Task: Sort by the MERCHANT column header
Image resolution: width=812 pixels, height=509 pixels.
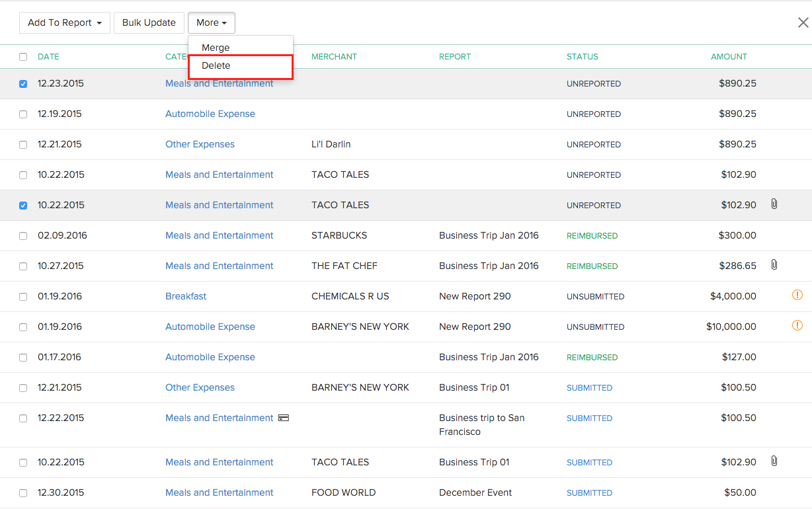Action: [x=334, y=57]
